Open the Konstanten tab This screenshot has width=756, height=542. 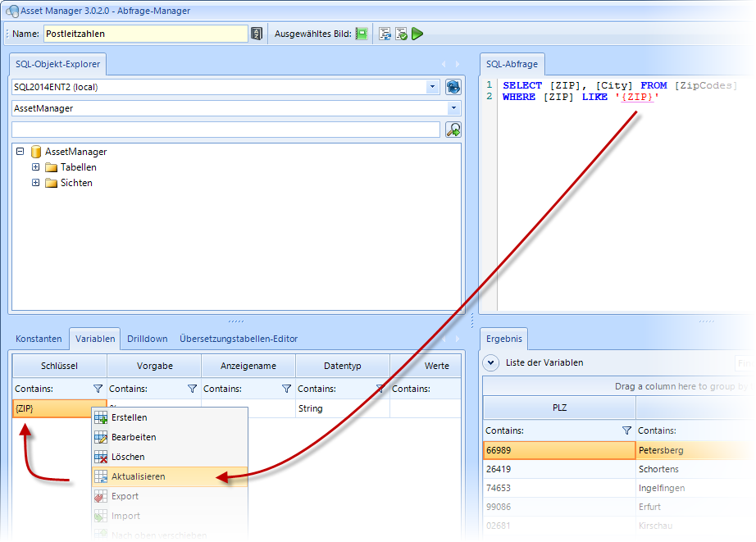click(39, 339)
